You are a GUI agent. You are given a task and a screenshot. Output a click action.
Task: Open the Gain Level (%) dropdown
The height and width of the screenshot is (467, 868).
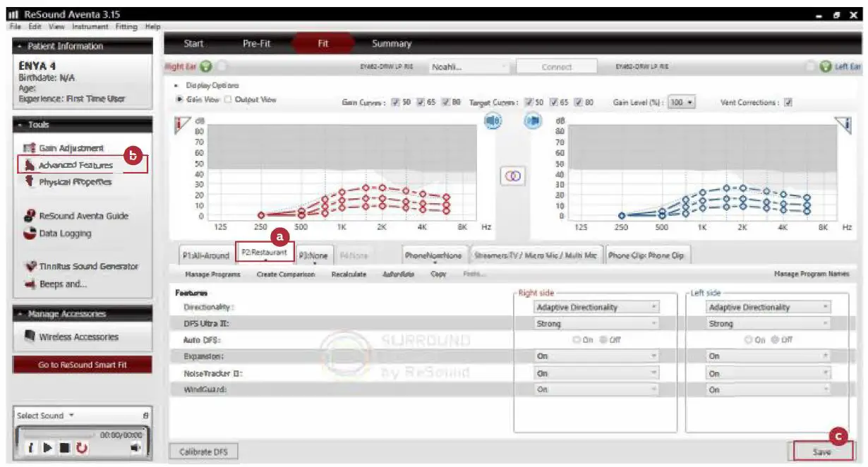click(682, 102)
